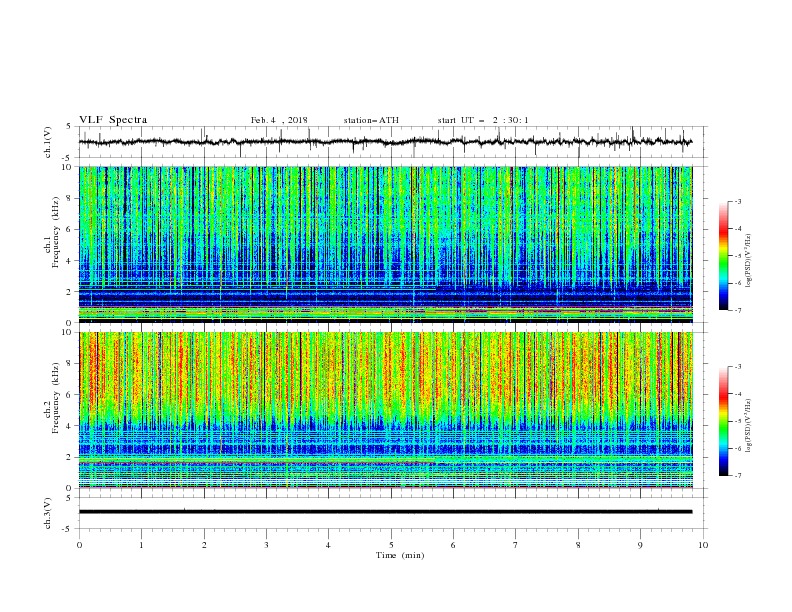Screen dimensions: 792x612
Task: Click the "8" frequency tick of ch.2 panel
Action: (70, 364)
